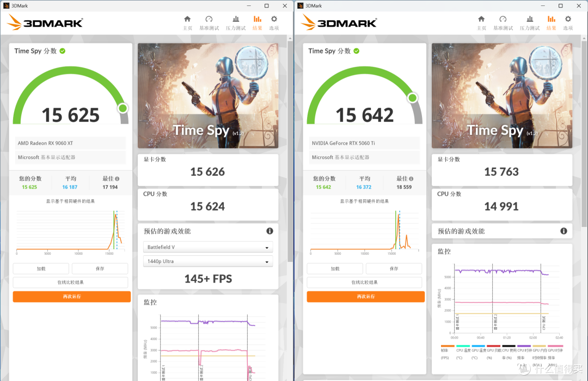The height and width of the screenshot is (381, 588).
Task: Open Options (选项) gear in right window
Action: click(568, 23)
